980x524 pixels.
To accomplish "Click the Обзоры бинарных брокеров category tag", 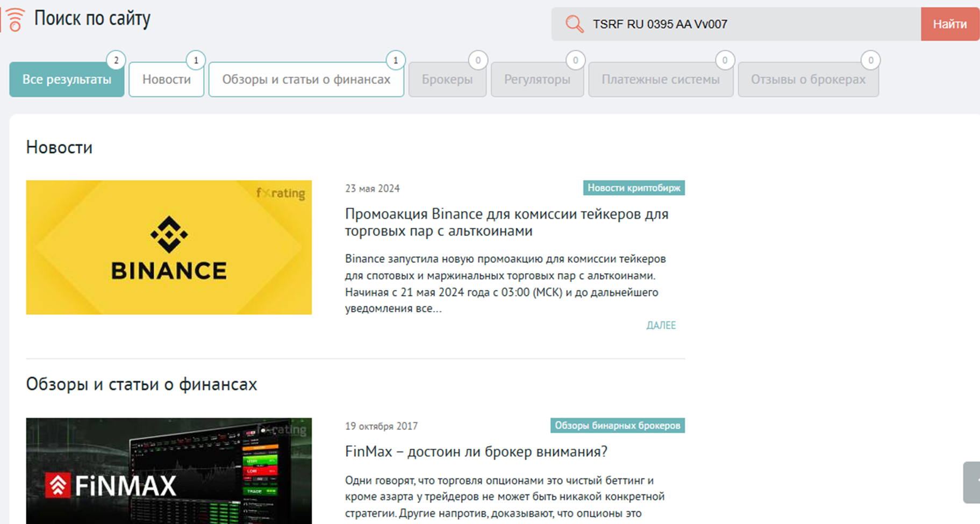I will point(618,426).
